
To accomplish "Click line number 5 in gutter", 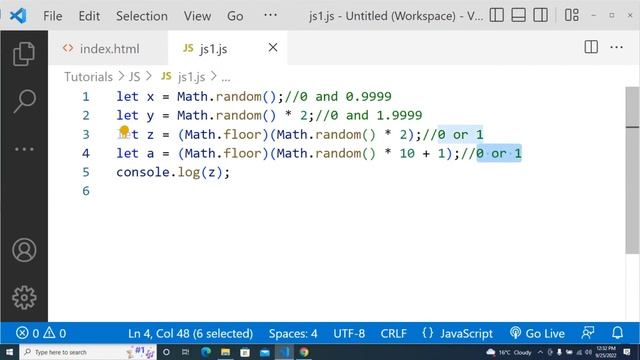I will (86, 172).
